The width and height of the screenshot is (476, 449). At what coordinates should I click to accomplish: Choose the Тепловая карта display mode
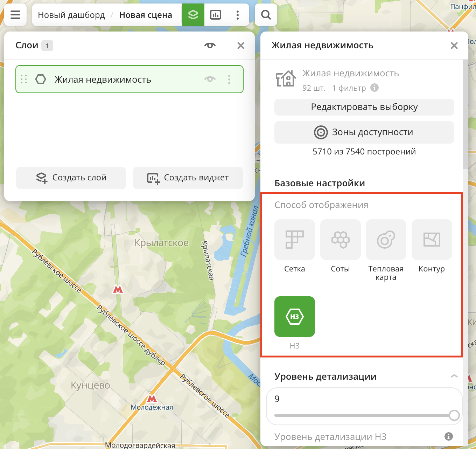point(386,240)
